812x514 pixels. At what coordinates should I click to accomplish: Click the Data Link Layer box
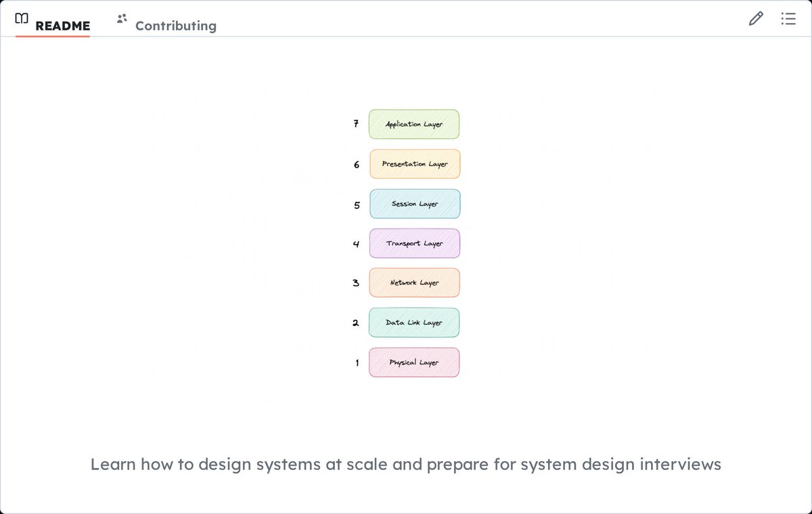[x=414, y=323]
